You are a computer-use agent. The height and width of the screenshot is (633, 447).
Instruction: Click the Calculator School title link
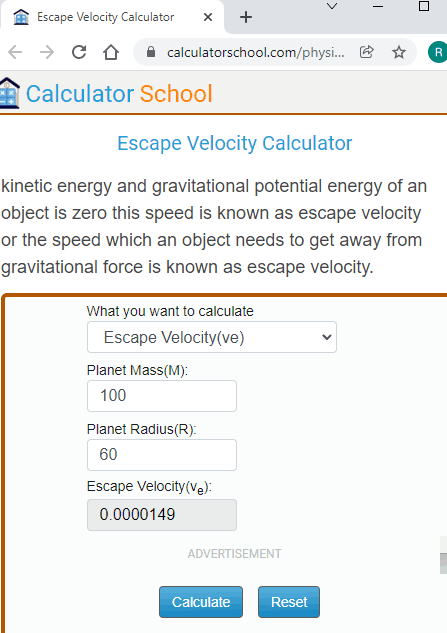(119, 94)
